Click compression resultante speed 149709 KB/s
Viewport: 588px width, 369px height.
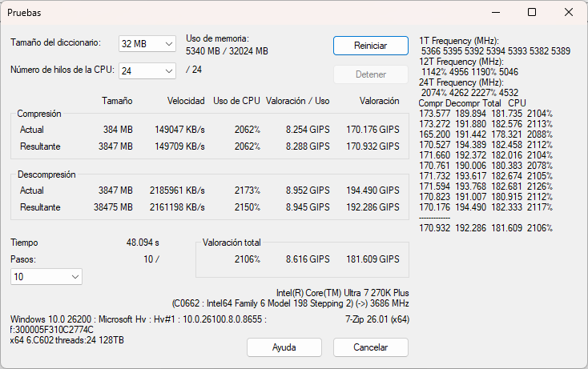pyautogui.click(x=179, y=146)
